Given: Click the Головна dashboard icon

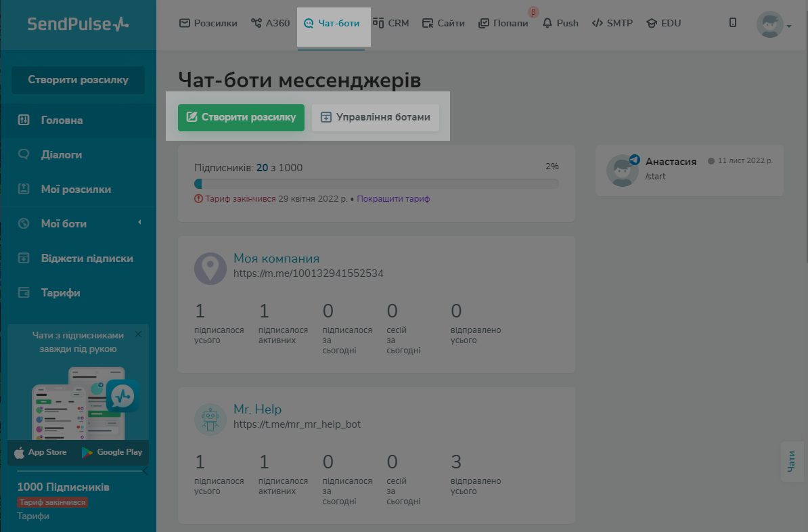Looking at the screenshot, I should [24, 120].
